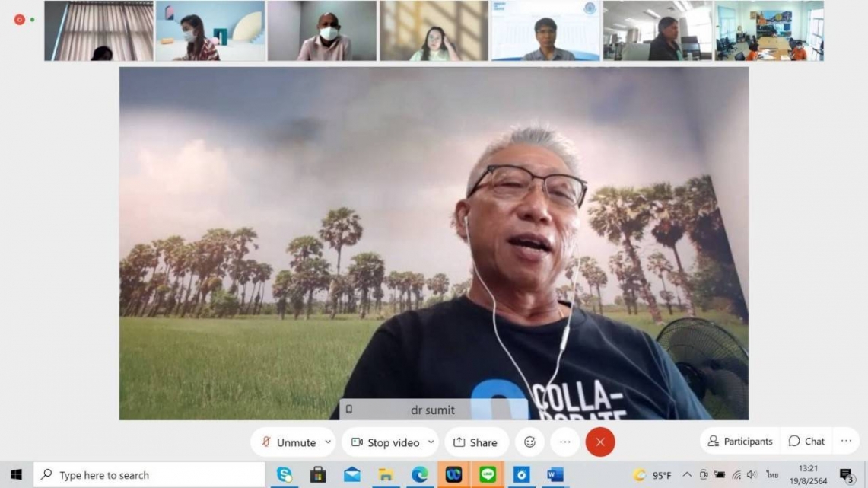The height and width of the screenshot is (488, 868).
Task: Select thumbnail of meeting room group
Action: (x=769, y=30)
